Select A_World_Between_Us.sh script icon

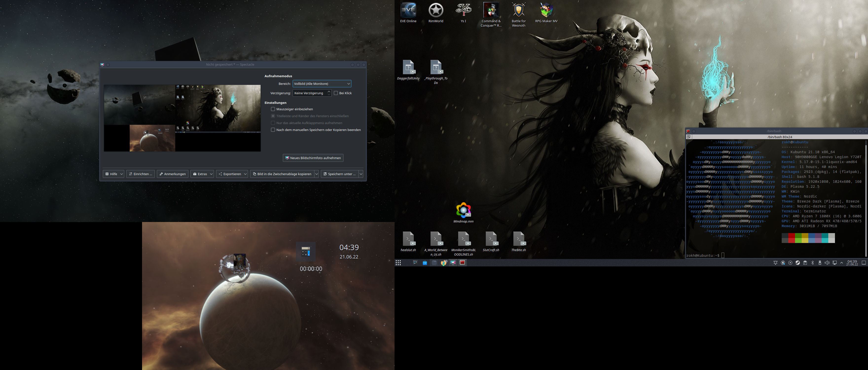(x=436, y=244)
